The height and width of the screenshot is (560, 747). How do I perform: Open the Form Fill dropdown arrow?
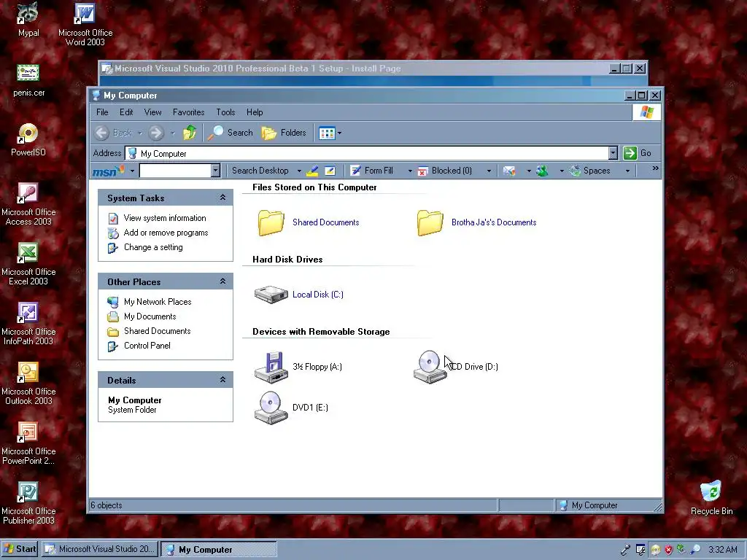click(x=410, y=171)
